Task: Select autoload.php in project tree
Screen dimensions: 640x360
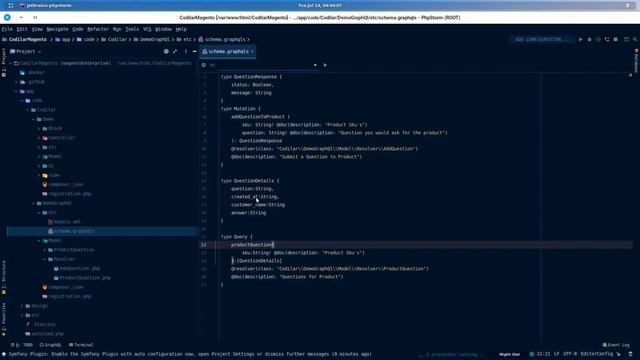Action: (x=44, y=334)
